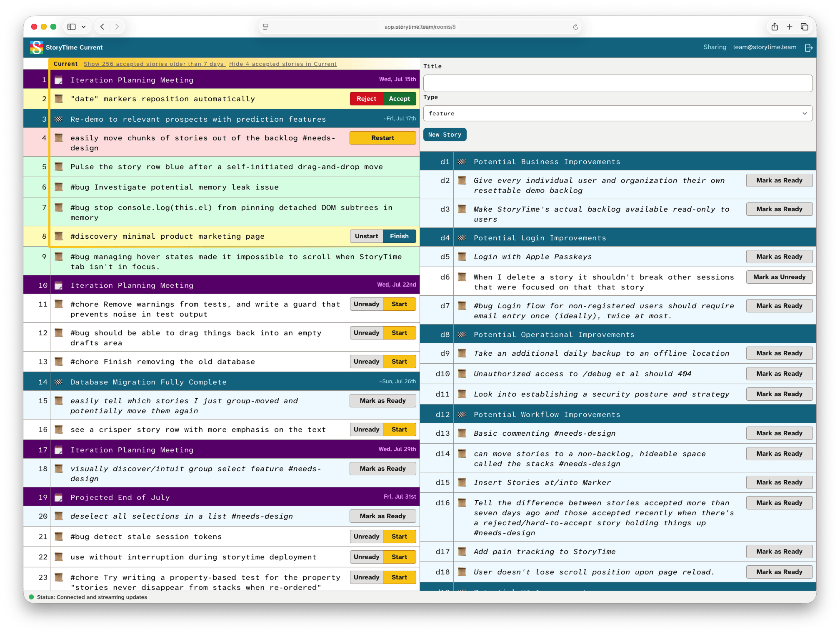Image resolution: width=840 pixels, height=634 pixels.
Task: Go back using the browser back arrow
Action: [102, 27]
